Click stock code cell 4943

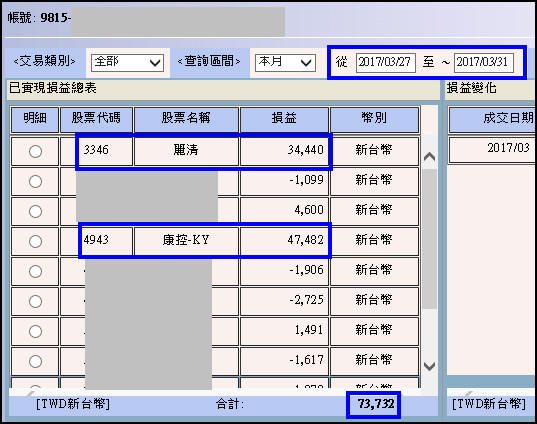96,241
